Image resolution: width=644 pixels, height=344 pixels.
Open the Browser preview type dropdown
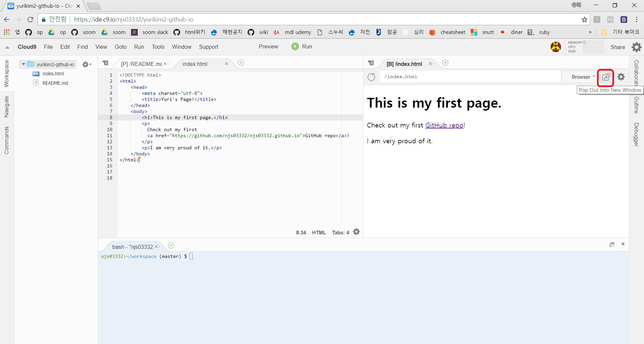click(583, 77)
